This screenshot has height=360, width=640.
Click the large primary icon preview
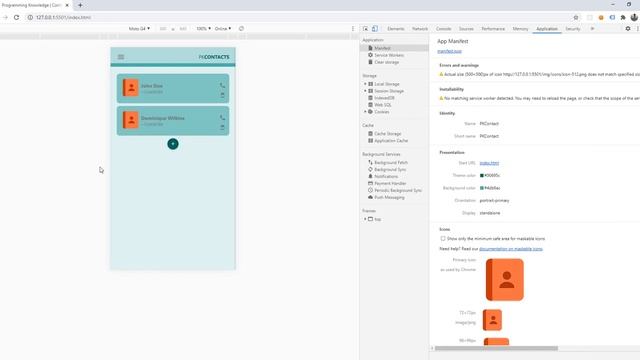(504, 280)
